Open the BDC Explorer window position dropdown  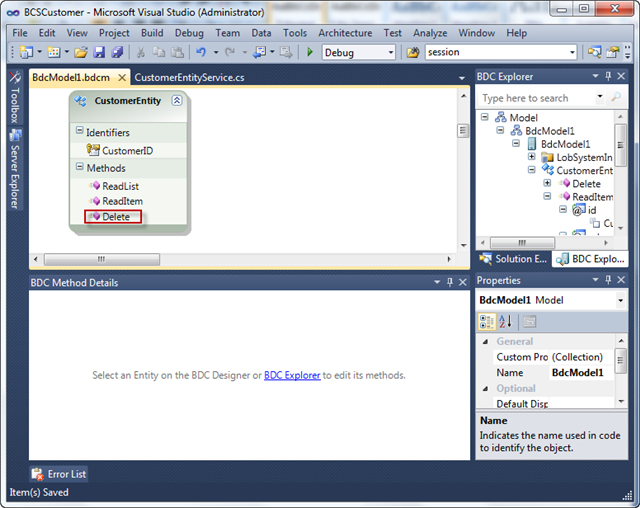pyautogui.click(x=596, y=76)
